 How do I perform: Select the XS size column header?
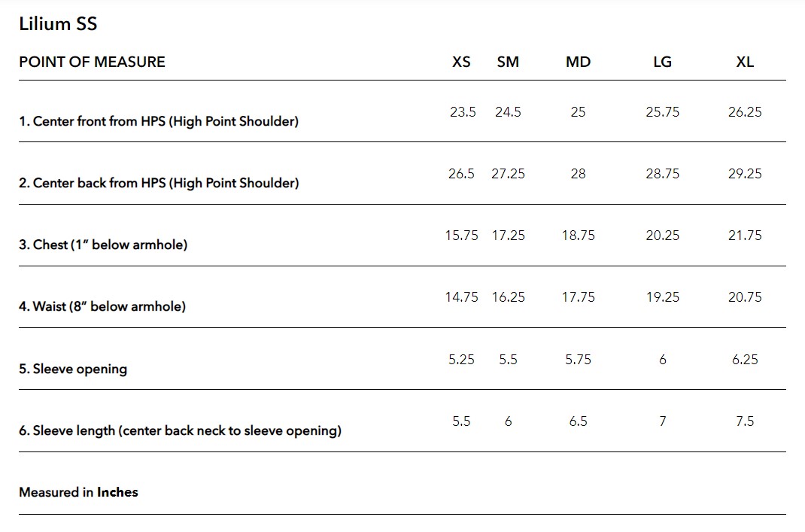[x=461, y=62]
